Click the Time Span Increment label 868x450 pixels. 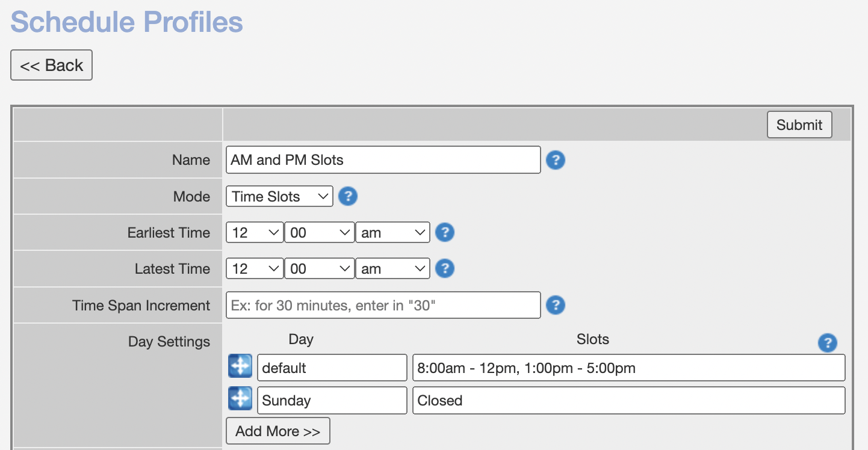[141, 305]
